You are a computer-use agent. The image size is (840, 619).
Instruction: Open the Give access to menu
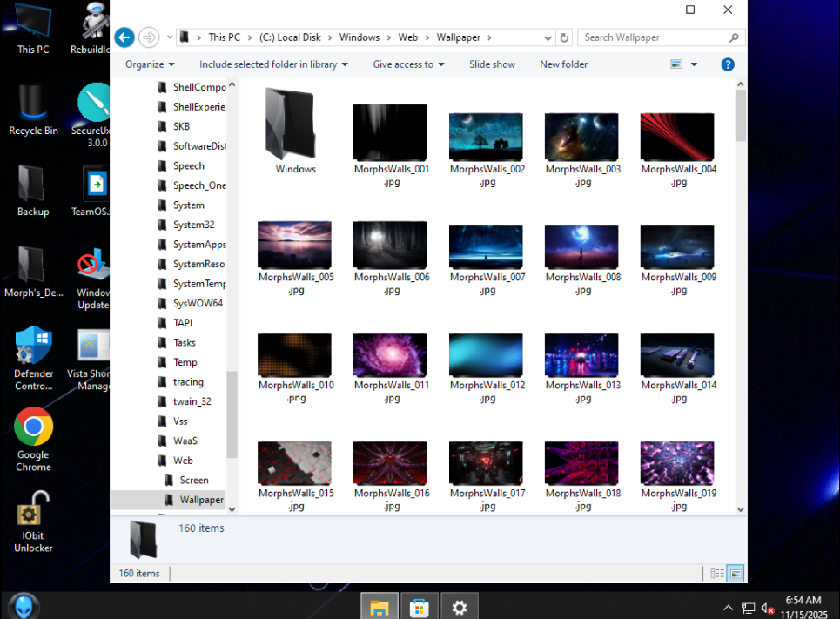click(x=409, y=64)
